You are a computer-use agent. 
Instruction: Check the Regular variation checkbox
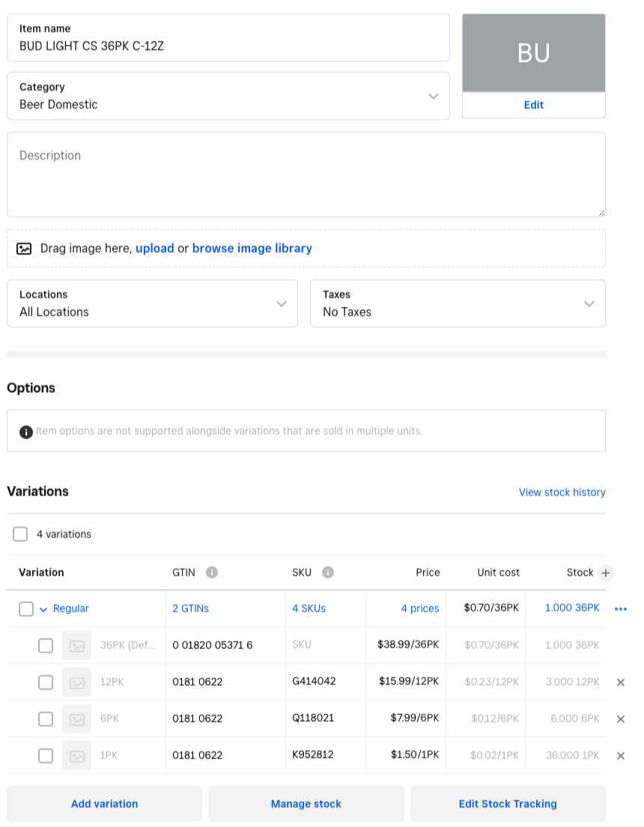point(26,609)
